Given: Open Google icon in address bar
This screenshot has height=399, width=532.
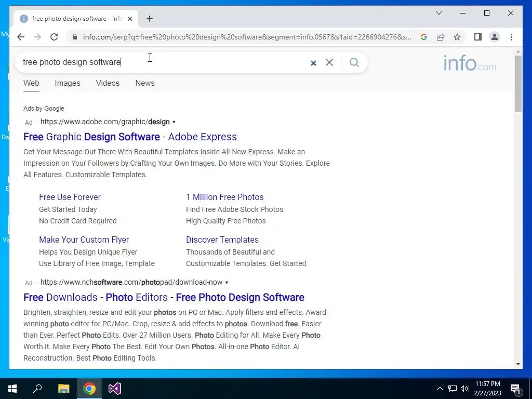Looking at the screenshot, I should click(x=424, y=37).
